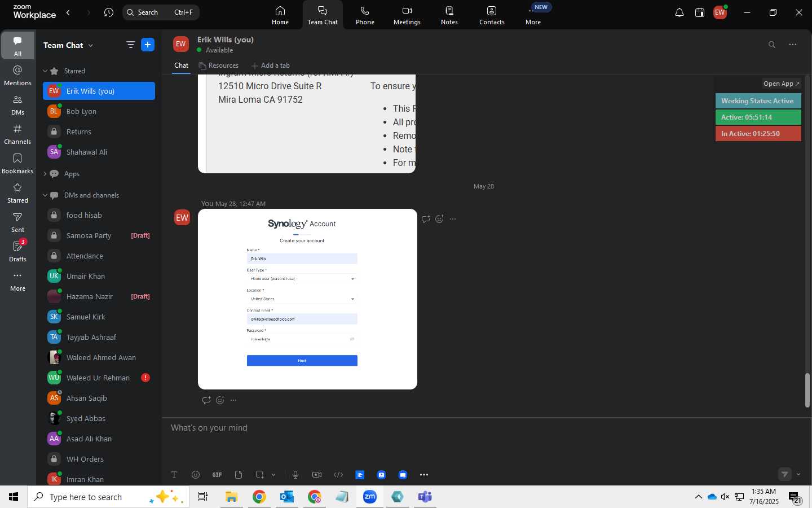This screenshot has height=508, width=812.
Task: Open Channels in the sidebar
Action: 17,134
